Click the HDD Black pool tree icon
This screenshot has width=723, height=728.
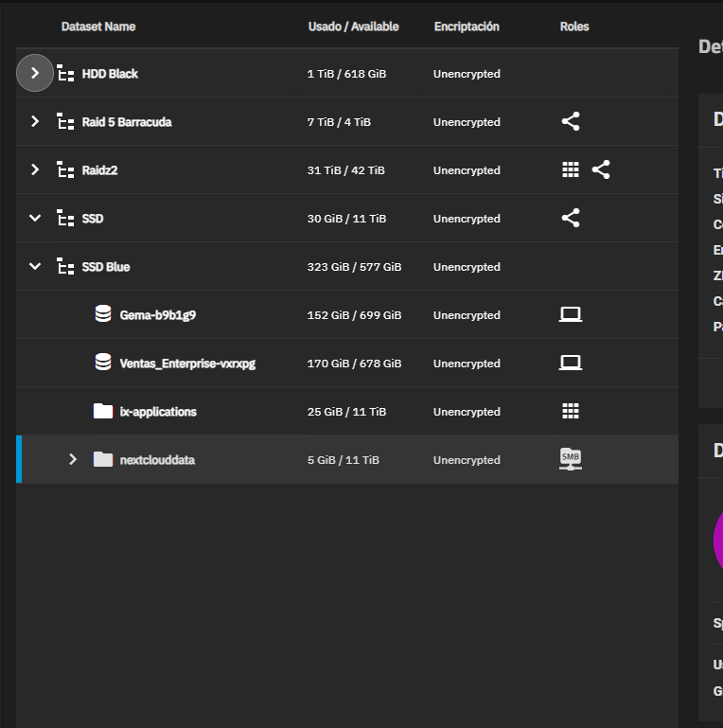[x=65, y=73]
